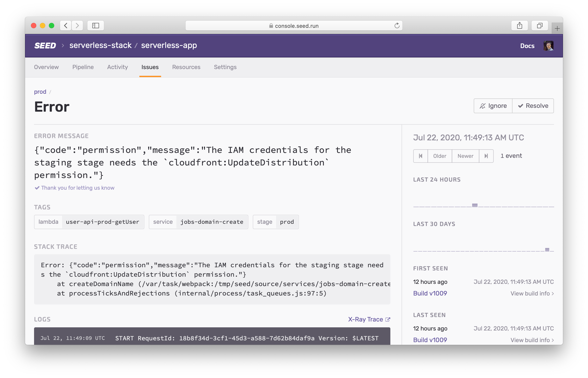Jump to the oldest event arrow
The height and width of the screenshot is (378, 588).
click(420, 156)
